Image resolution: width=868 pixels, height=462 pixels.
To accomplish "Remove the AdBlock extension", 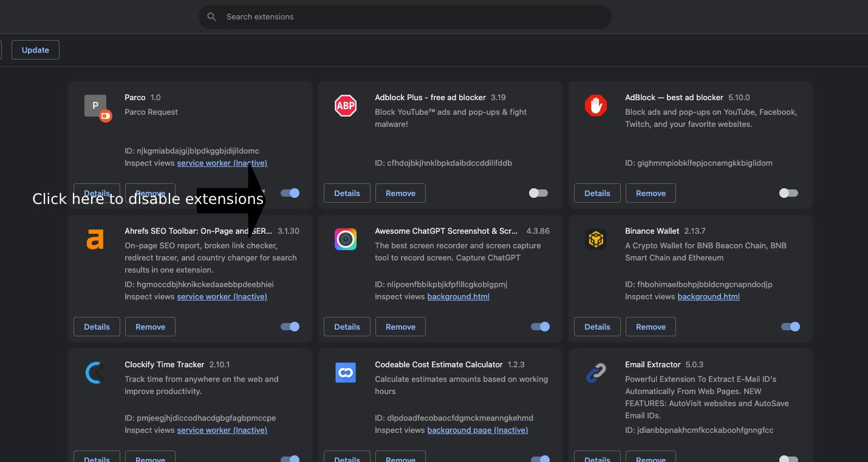I will (651, 193).
